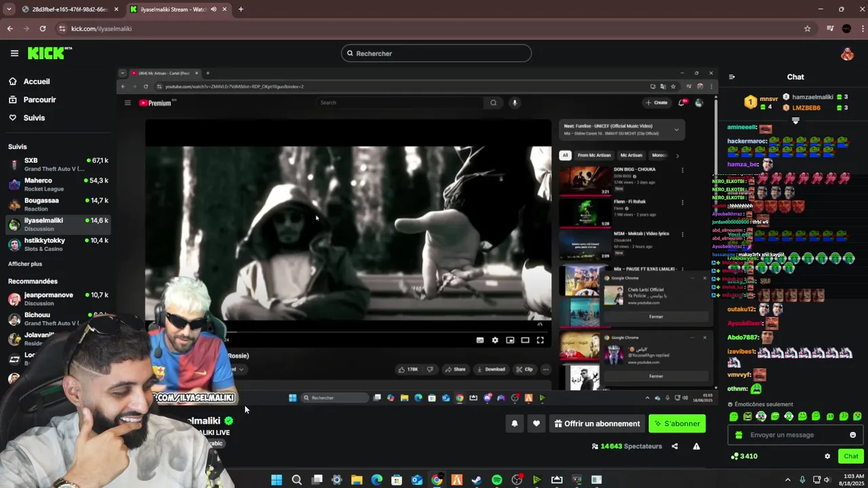The width and height of the screenshot is (868, 488).
Task: Open Spotify from the taskbar
Action: click(497, 480)
